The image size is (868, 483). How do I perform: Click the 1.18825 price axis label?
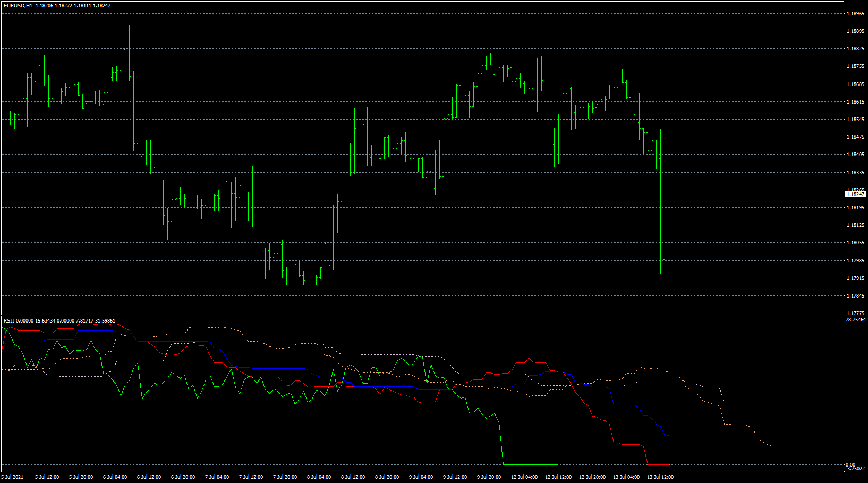855,49
